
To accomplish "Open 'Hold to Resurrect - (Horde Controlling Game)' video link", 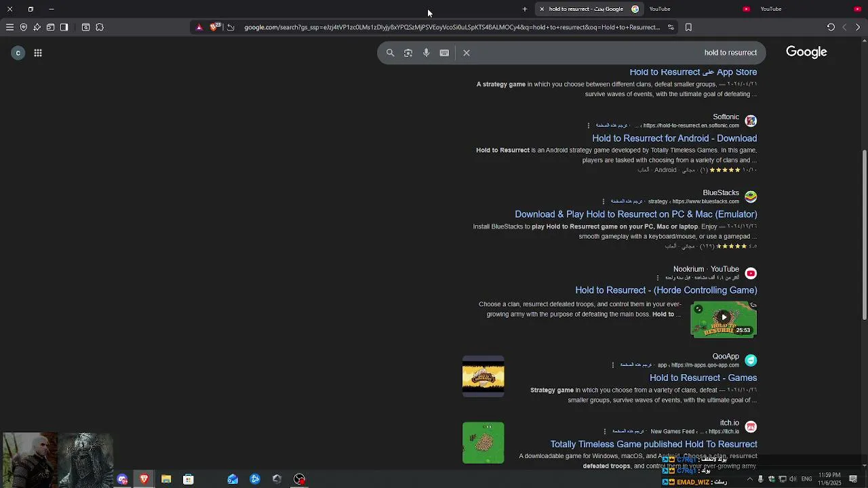I will click(x=666, y=290).
